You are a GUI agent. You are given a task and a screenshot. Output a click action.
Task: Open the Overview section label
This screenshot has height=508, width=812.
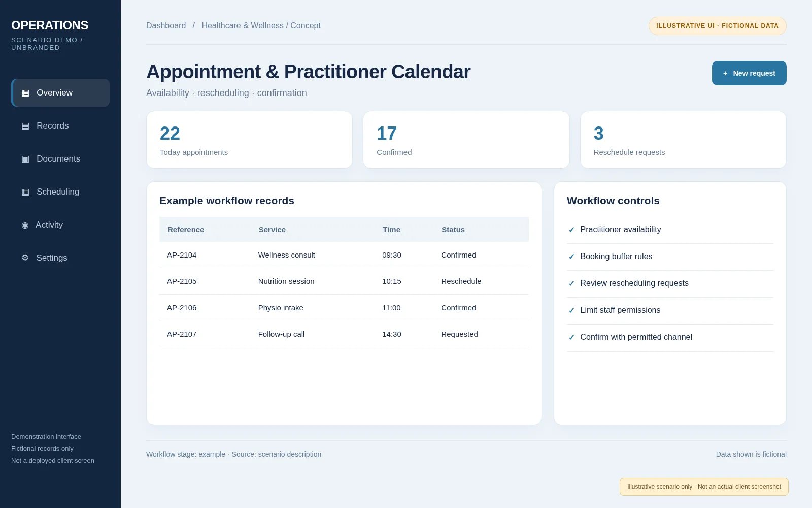pos(54,93)
